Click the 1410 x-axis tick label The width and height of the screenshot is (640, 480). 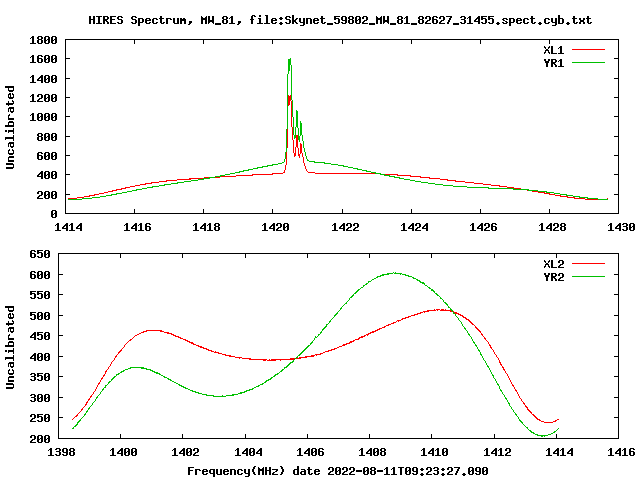[434, 452]
